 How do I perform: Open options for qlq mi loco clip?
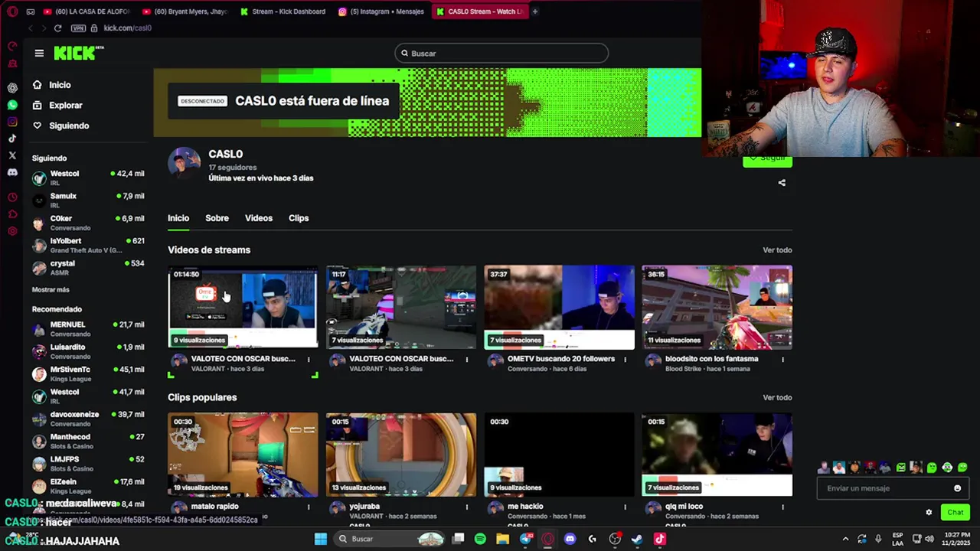(x=782, y=507)
